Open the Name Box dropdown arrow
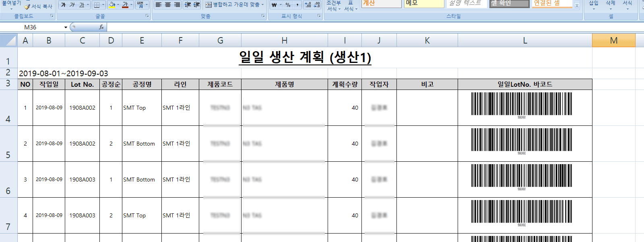 click(x=66, y=27)
